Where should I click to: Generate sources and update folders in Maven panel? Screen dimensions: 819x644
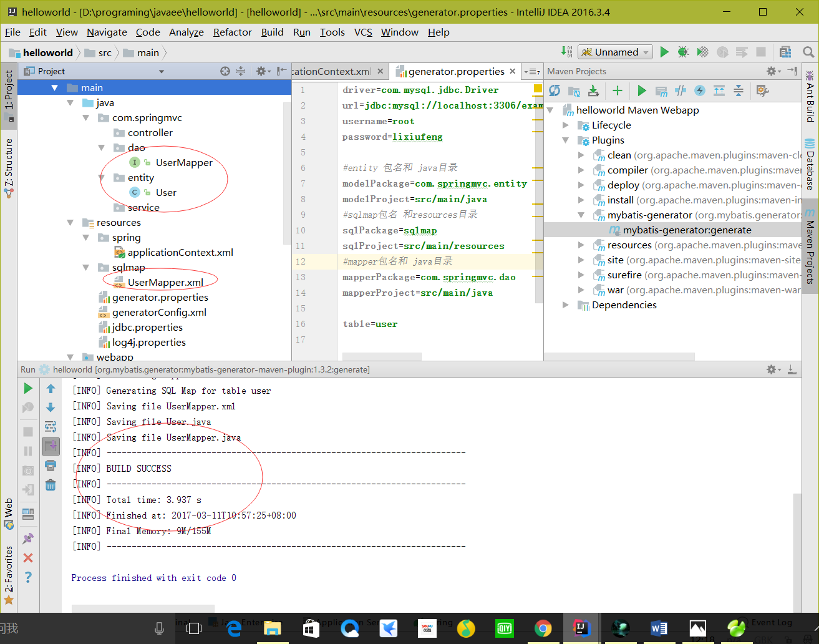pos(574,91)
